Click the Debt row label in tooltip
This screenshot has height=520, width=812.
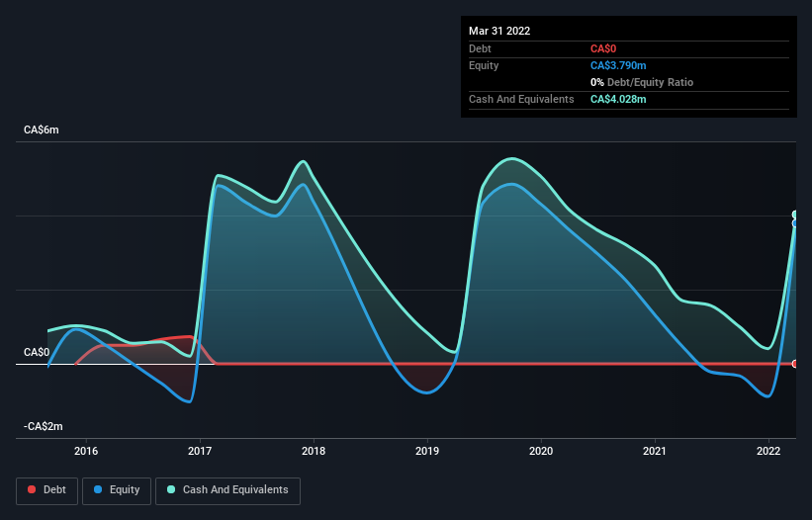(480, 48)
